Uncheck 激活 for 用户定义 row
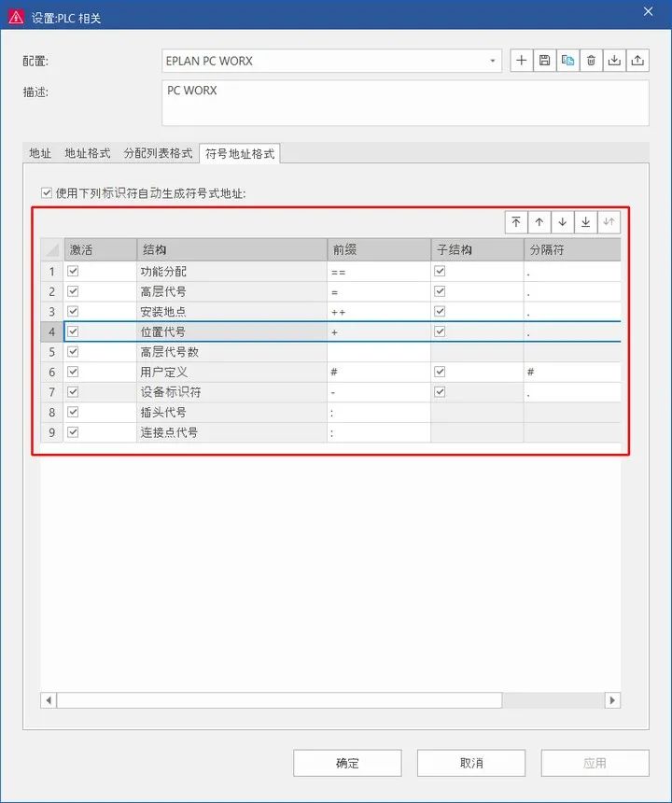The image size is (672, 803). click(x=73, y=372)
